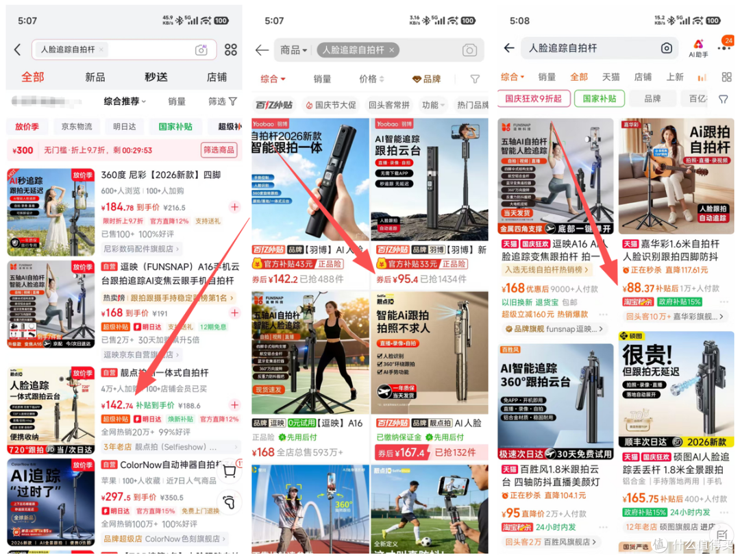Clear the JD search keyword with the x

click(101, 49)
